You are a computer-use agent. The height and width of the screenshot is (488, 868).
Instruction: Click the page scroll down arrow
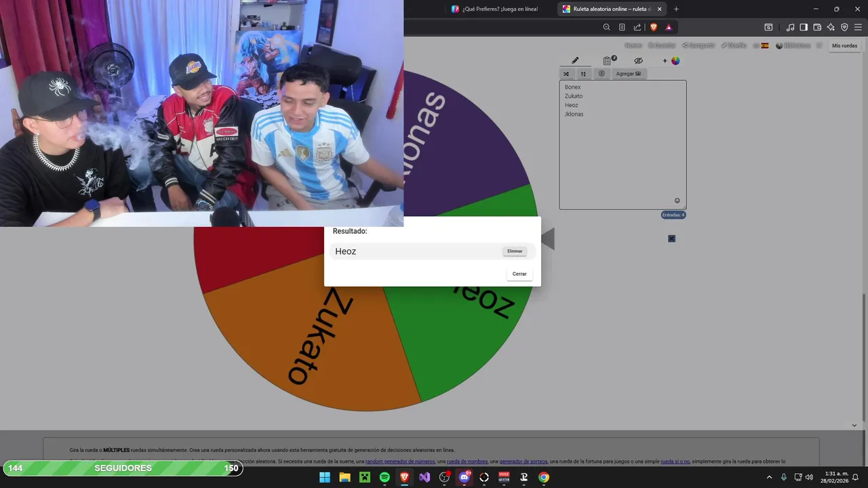(854, 425)
